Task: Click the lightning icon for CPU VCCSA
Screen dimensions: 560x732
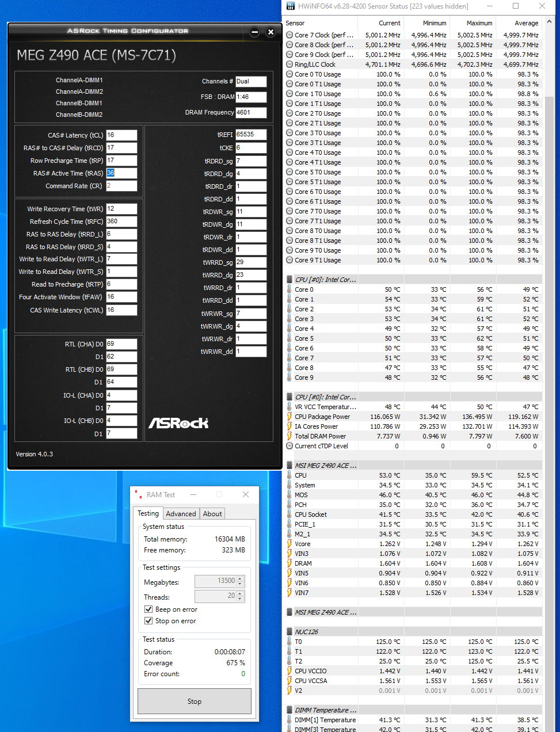Action: 289,681
